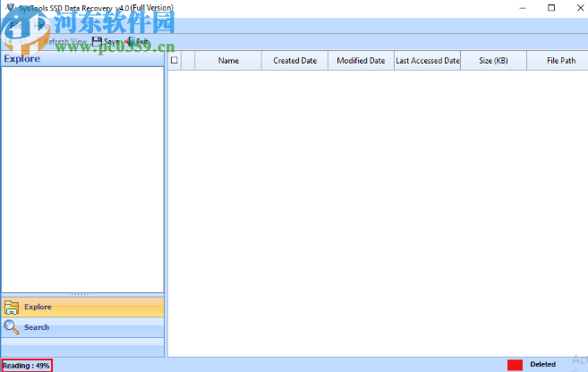Screen dimensions: 588x372
Task: Open the File menu
Action: click(x=16, y=25)
